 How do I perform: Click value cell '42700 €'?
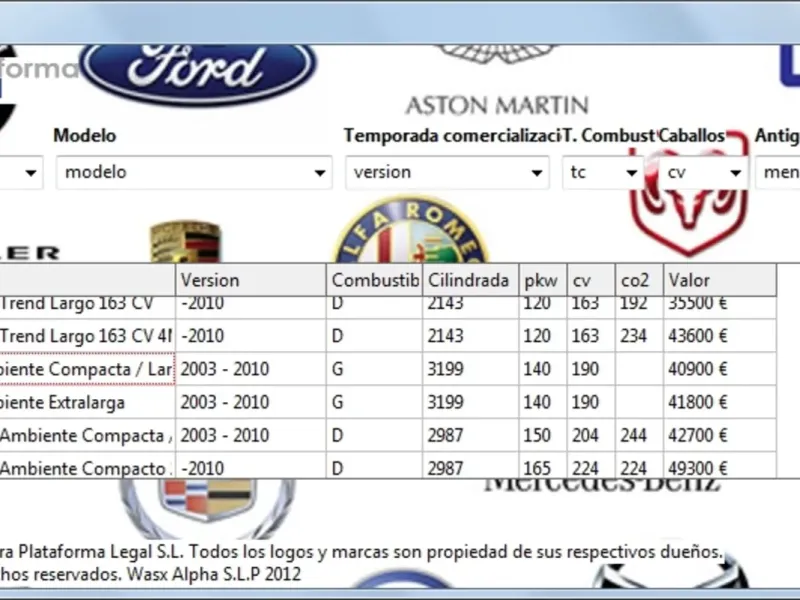coord(720,436)
